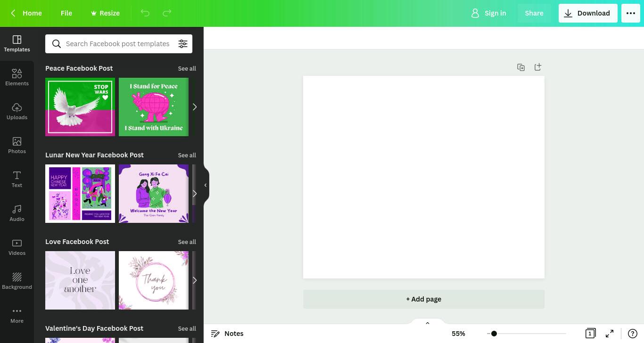Select the I Stand for Peace template
This screenshot has width=644, height=343.
[154, 107]
